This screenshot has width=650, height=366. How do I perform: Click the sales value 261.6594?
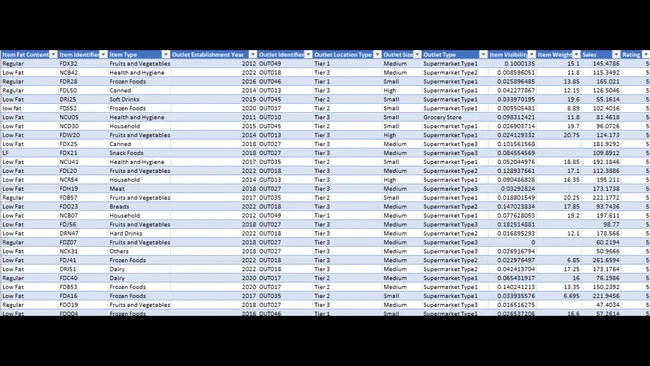point(601,260)
